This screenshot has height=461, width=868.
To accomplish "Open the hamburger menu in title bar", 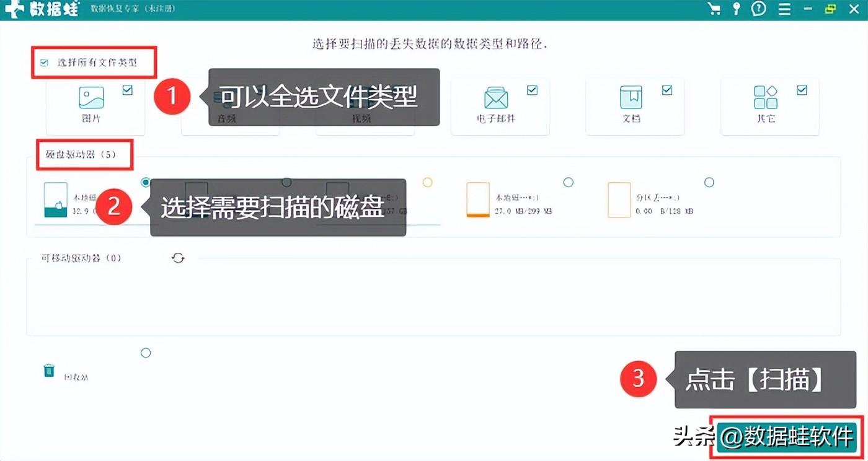I will tap(784, 9).
